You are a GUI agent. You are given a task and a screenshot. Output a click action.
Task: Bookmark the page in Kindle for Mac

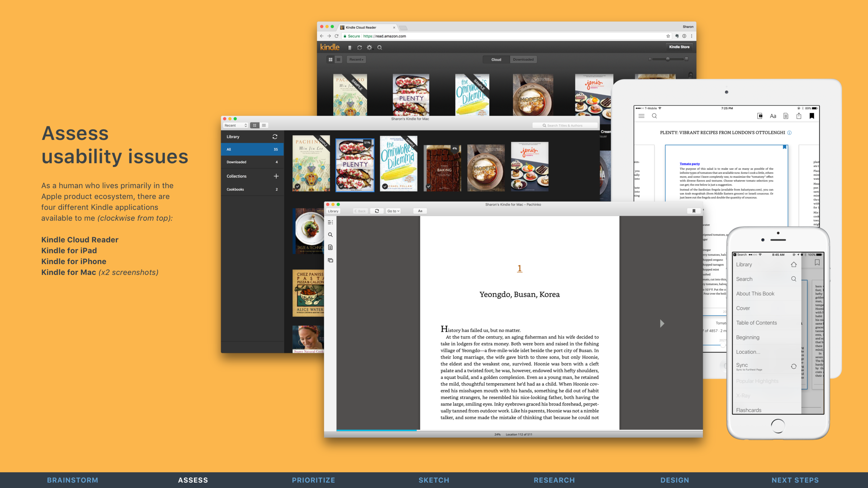coord(694,211)
